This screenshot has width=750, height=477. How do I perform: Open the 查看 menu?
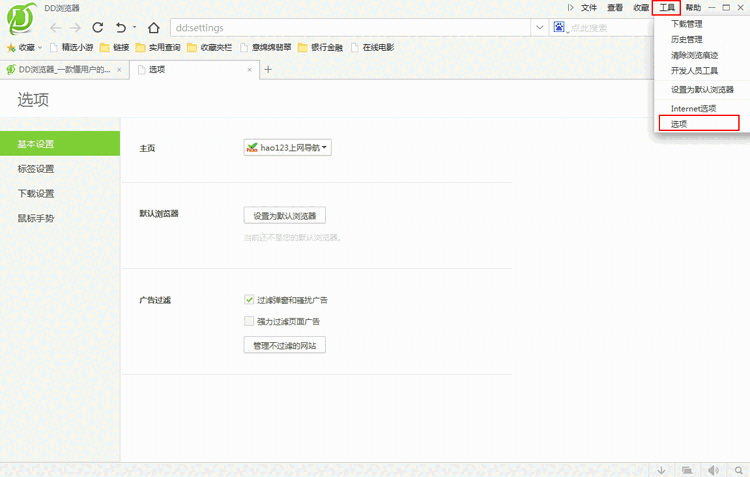click(x=615, y=8)
